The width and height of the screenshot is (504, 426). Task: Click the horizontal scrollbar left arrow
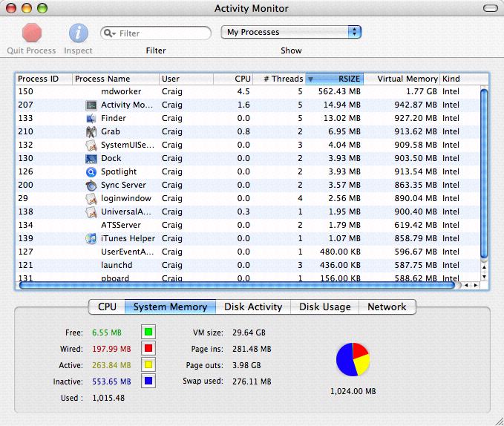coord(466,285)
